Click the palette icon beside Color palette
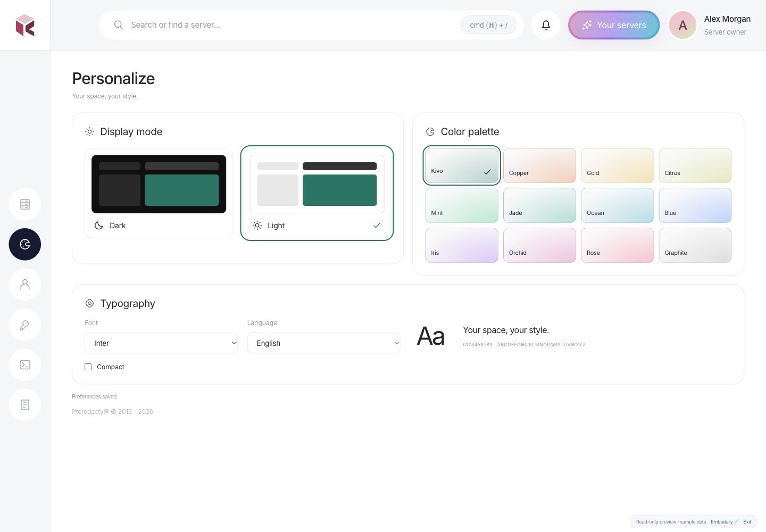 point(430,132)
